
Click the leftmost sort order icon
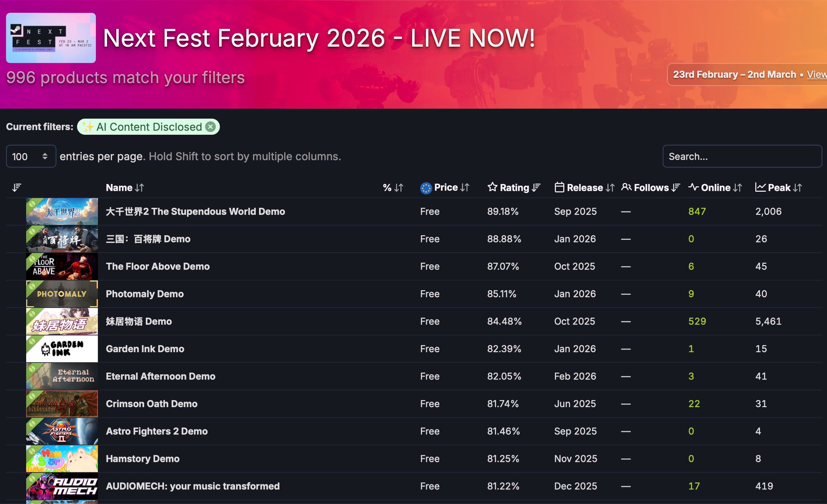point(17,188)
